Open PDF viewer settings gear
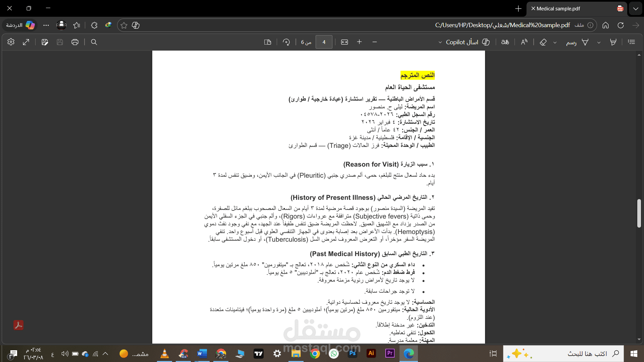Screen dimensions: 644x362 (x=11, y=42)
